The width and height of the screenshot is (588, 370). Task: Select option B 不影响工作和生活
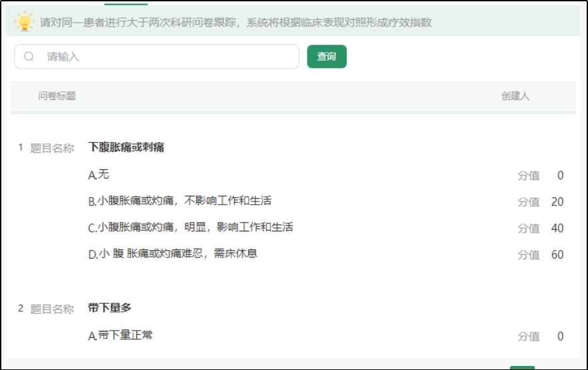pos(179,201)
